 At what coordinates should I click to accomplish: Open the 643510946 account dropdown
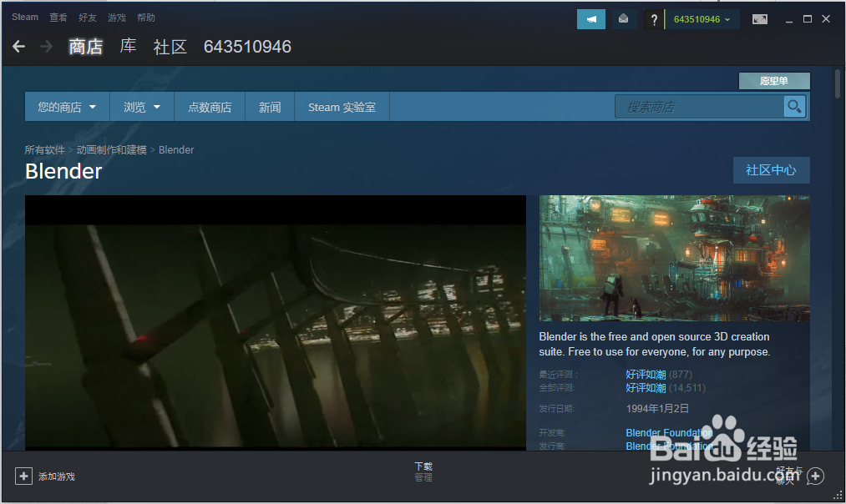(702, 18)
